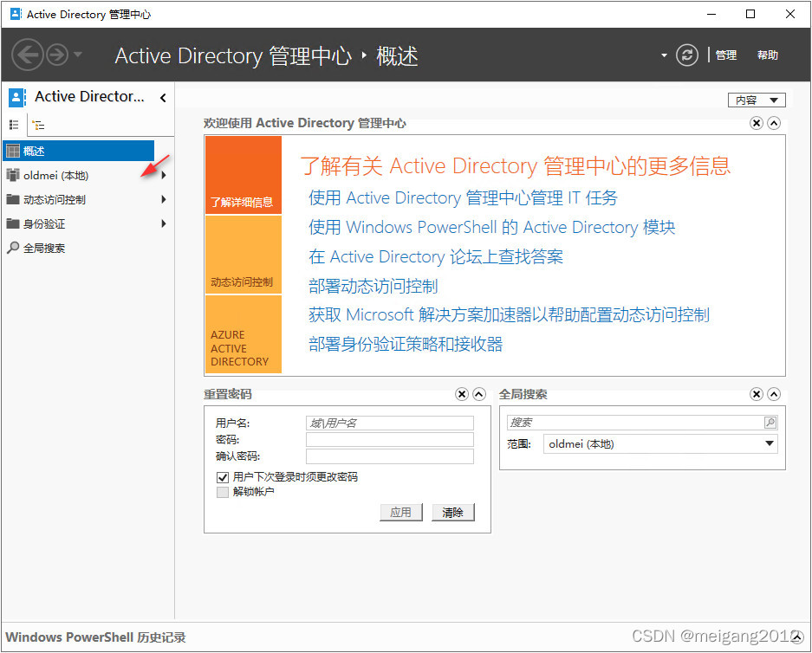Expand 身份验证 submenu arrow
The height and width of the screenshot is (653, 812).
(164, 223)
